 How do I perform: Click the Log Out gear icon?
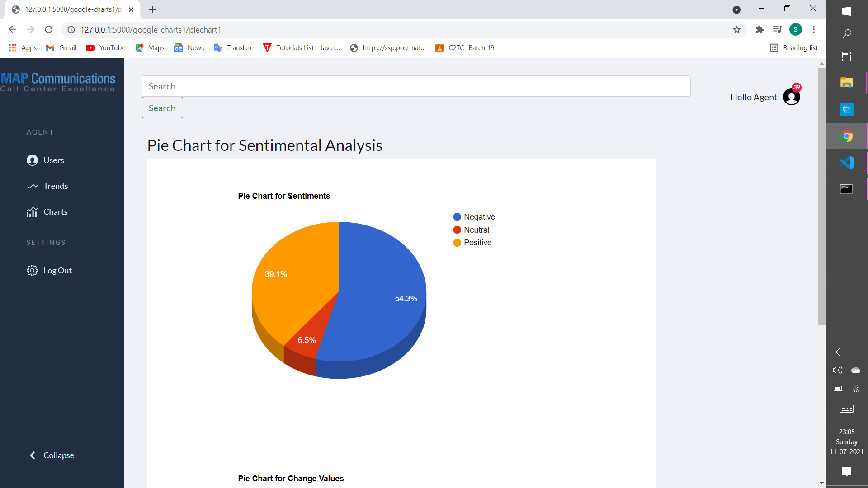pyautogui.click(x=32, y=270)
